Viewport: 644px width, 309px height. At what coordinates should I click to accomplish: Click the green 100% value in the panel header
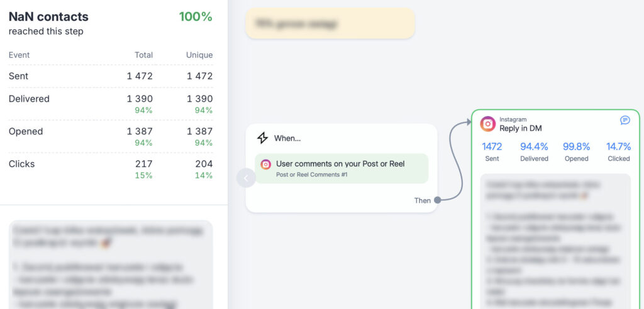click(196, 17)
